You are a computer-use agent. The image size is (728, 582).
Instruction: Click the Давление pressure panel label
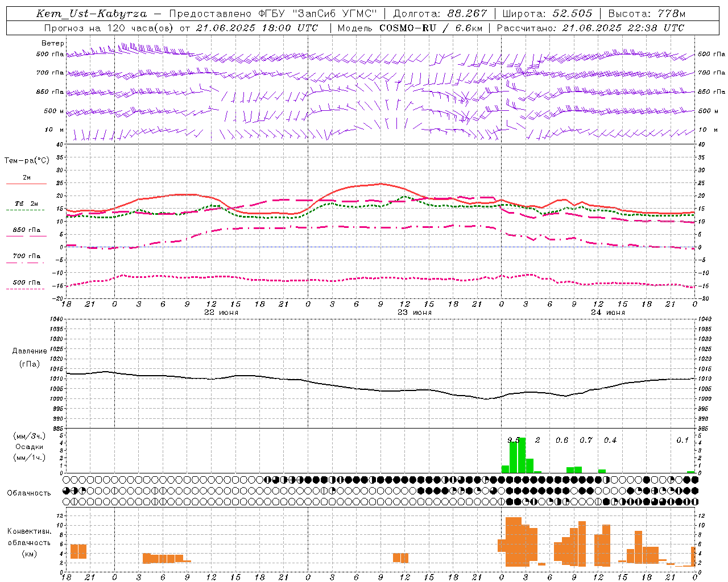[x=30, y=351]
